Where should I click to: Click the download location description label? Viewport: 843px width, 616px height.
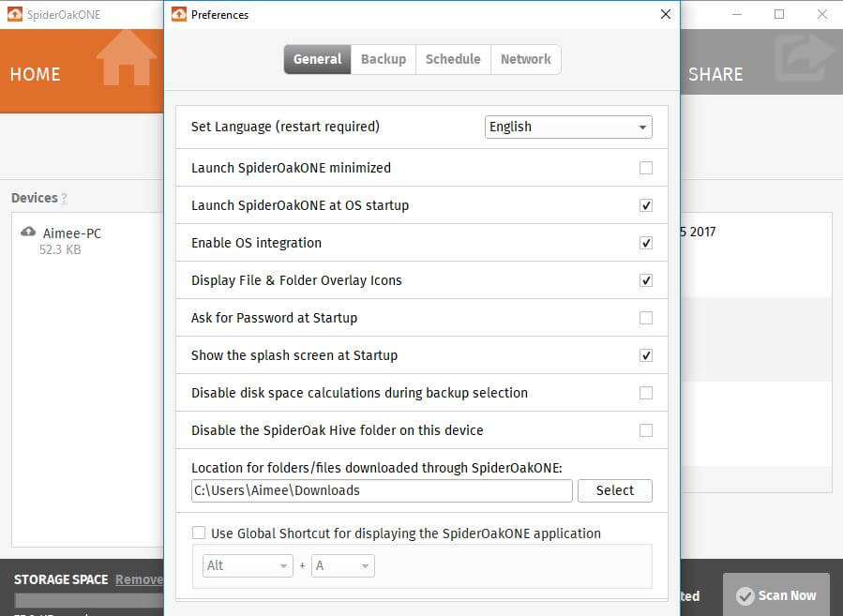click(377, 468)
